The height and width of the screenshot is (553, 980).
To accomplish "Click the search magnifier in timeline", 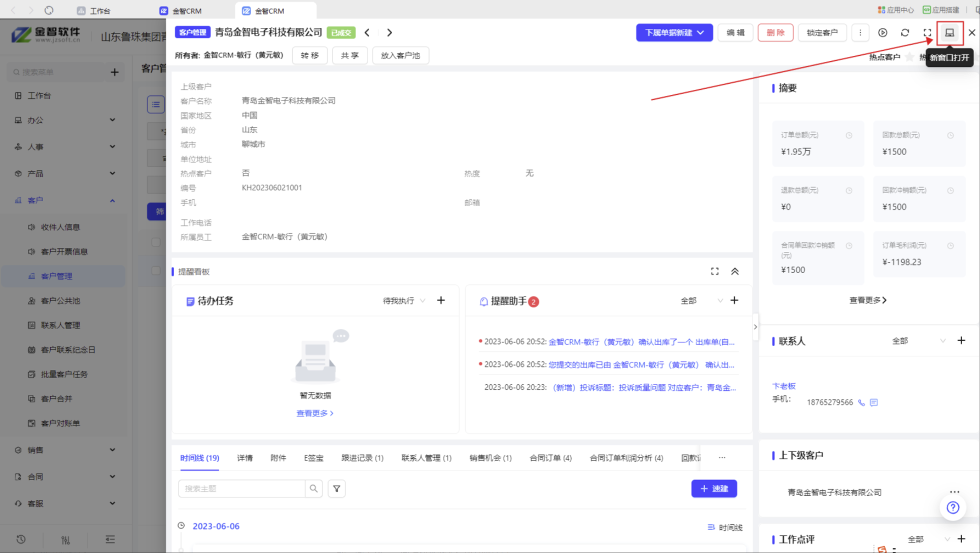I will pos(313,489).
